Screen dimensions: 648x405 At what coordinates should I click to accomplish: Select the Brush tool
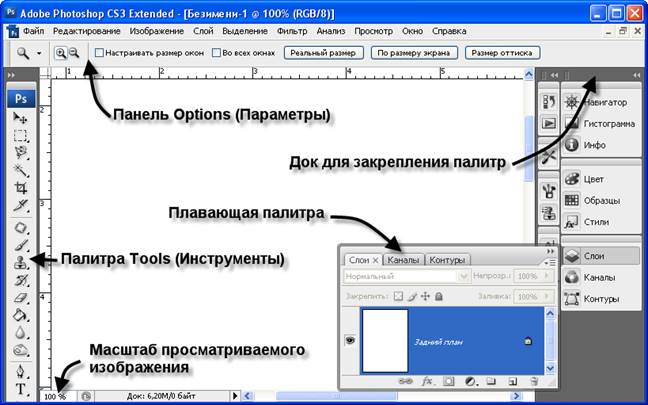pos(20,245)
